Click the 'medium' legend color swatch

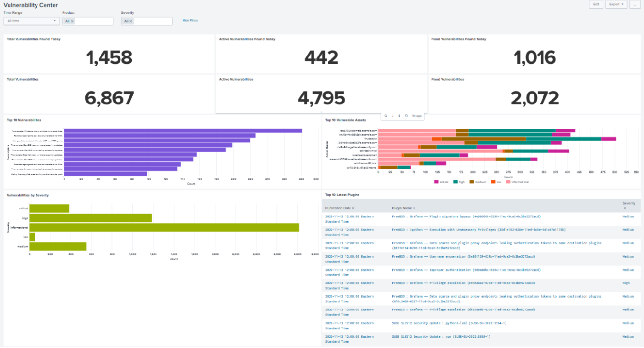[472, 182]
